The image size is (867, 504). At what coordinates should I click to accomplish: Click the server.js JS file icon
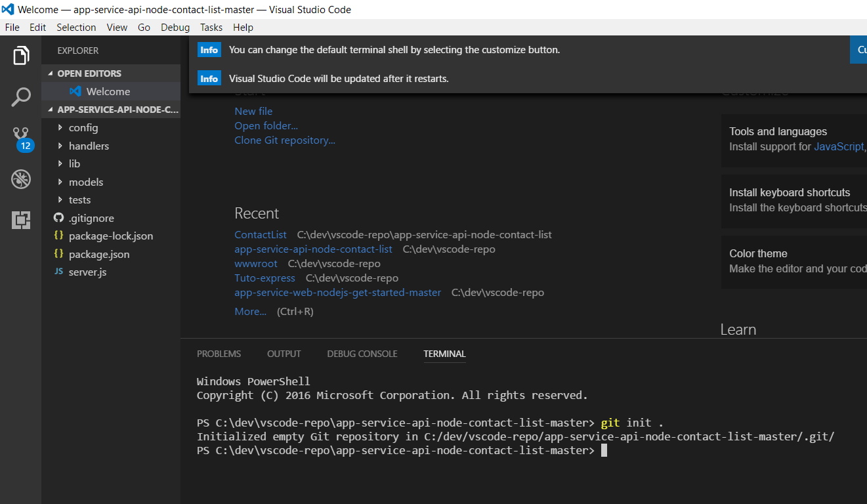coord(58,271)
